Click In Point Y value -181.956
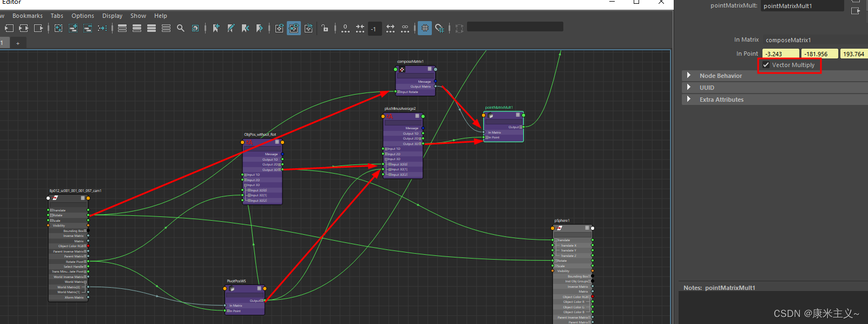 click(x=819, y=54)
